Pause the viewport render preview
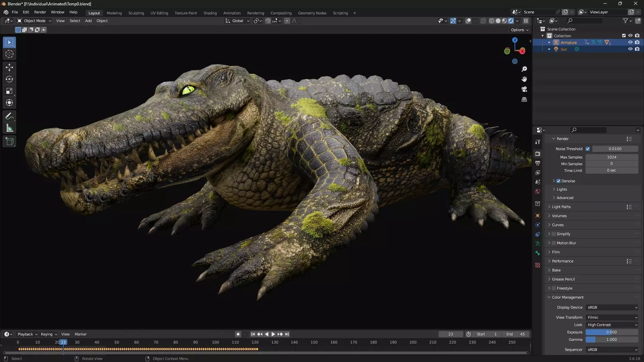The height and width of the screenshot is (362, 644). point(526,21)
